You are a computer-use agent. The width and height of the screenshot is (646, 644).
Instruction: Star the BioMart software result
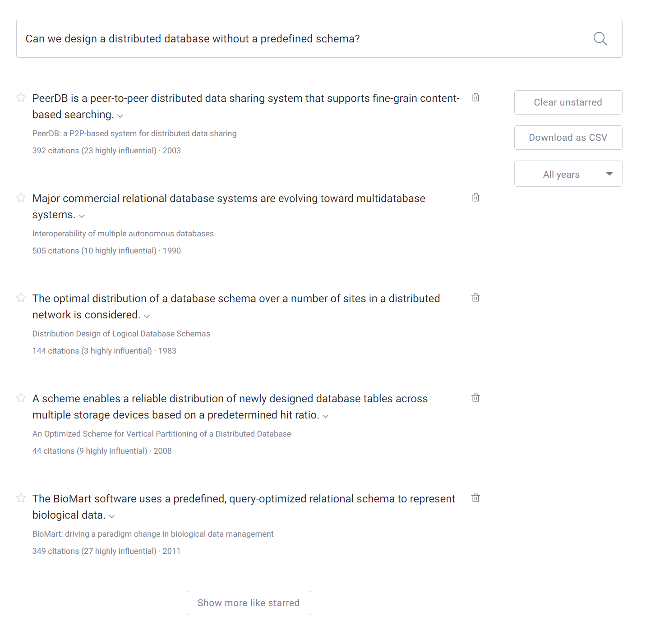[21, 498]
